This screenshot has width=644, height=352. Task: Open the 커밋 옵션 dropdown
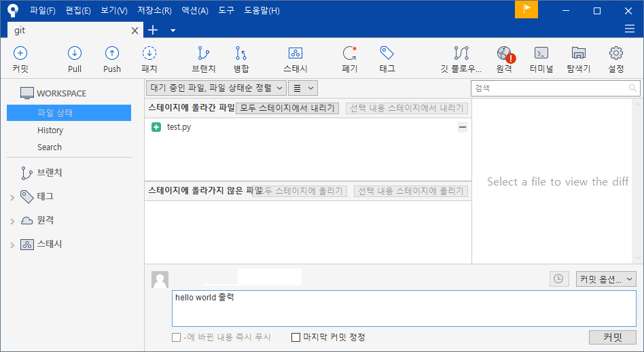click(x=606, y=279)
